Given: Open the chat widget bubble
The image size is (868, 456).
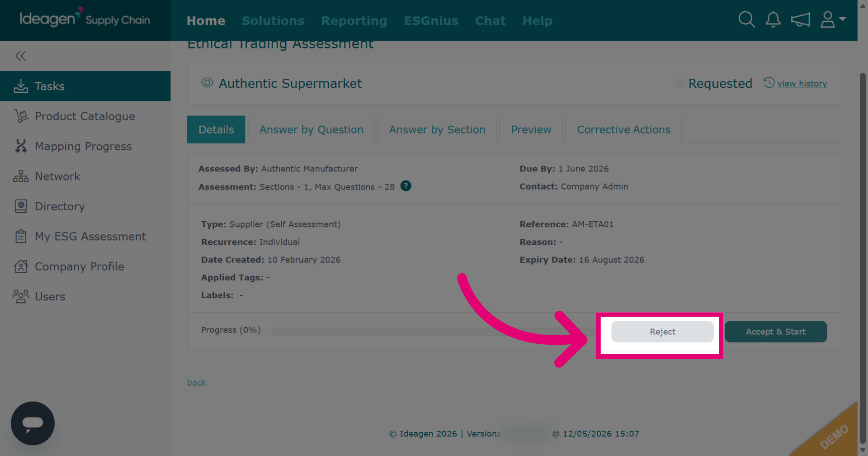Looking at the screenshot, I should pos(33,423).
